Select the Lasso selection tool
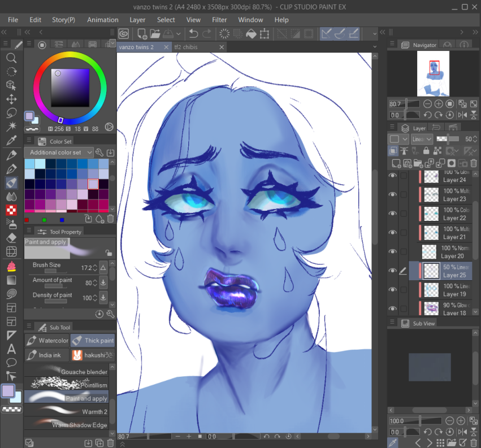 11,112
